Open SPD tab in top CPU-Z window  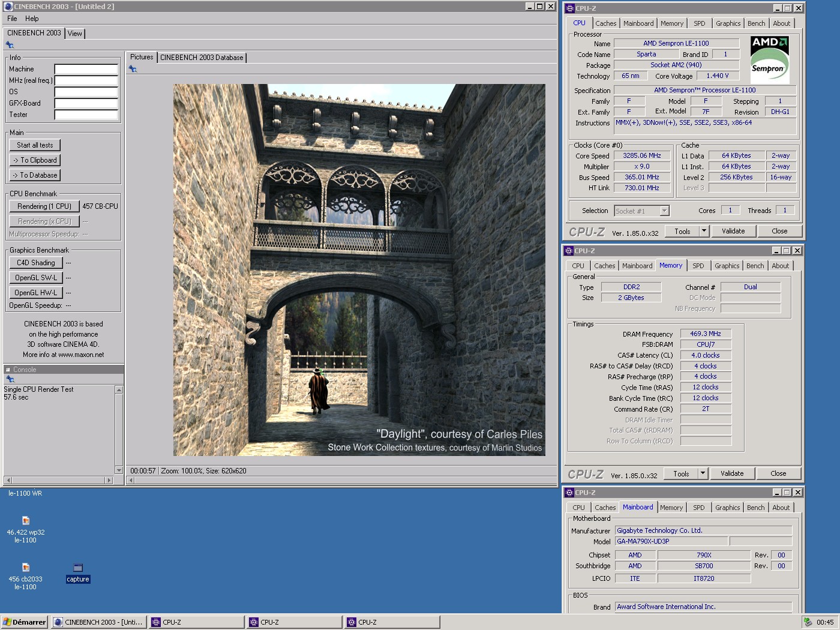pyautogui.click(x=700, y=23)
